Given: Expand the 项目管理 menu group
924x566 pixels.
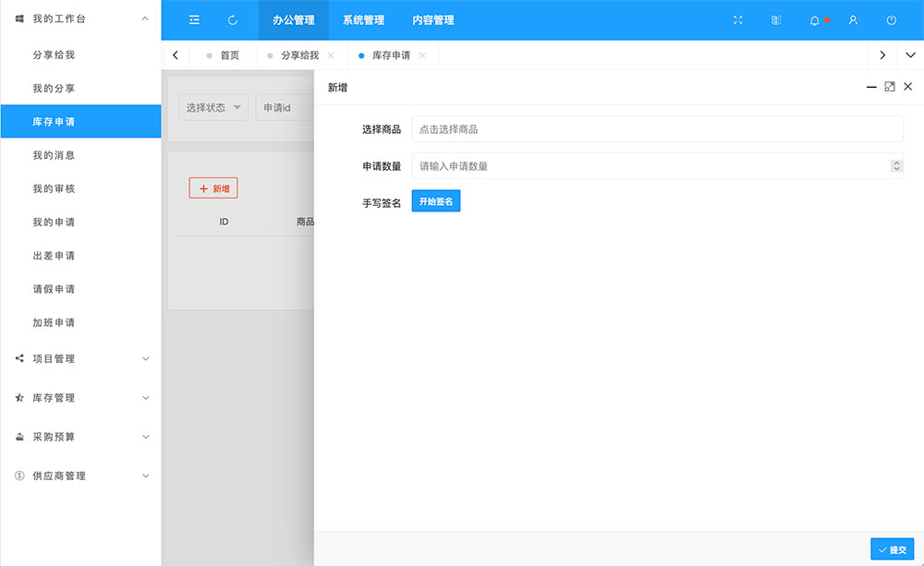Looking at the screenshot, I should [x=146, y=358].
